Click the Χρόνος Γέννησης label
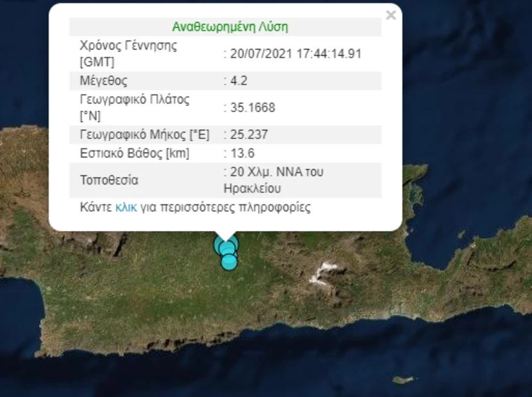The image size is (532, 397). 128,46
